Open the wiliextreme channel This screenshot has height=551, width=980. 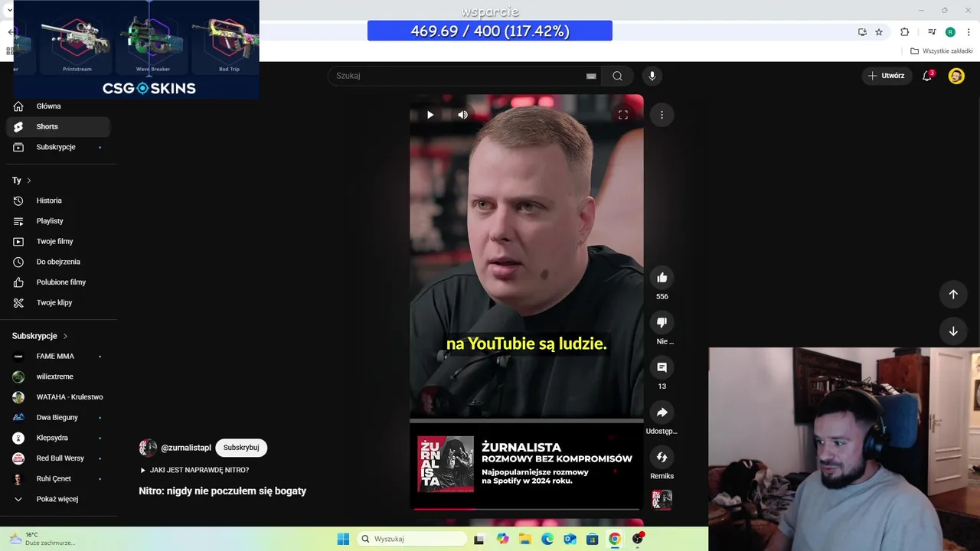click(58, 377)
